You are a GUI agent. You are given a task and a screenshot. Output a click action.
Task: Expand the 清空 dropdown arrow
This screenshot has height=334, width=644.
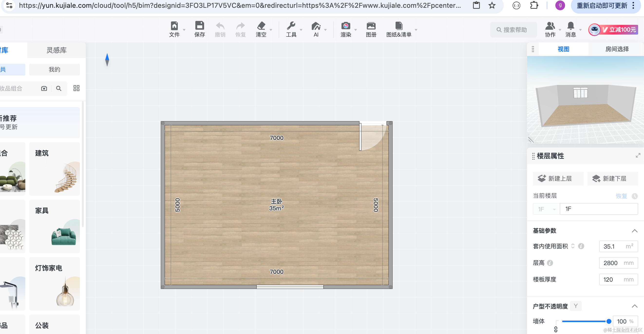[x=271, y=30]
